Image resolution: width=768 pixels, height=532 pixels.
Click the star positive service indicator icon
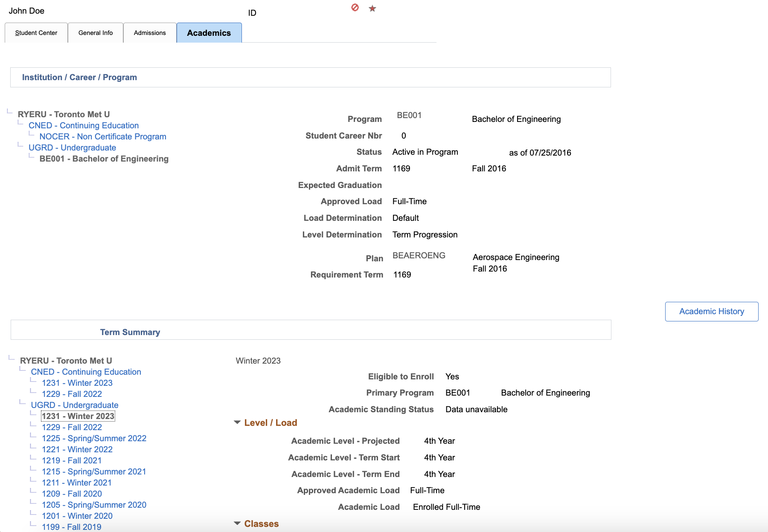(x=372, y=9)
